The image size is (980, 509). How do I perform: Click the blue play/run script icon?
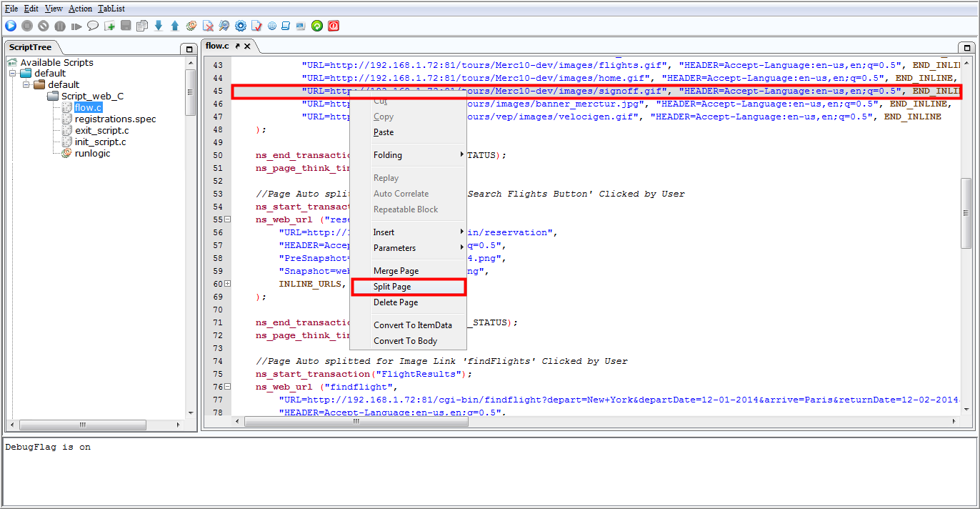[x=11, y=26]
